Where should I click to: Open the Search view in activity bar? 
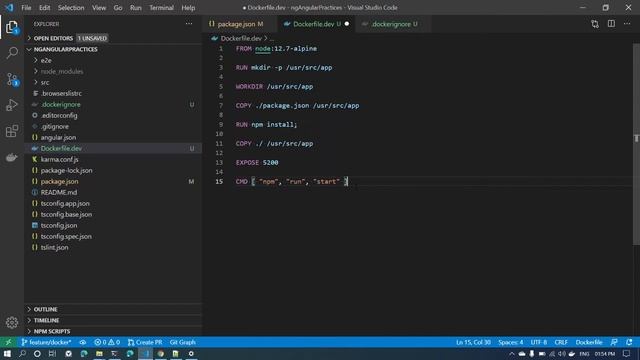pyautogui.click(x=12, y=53)
